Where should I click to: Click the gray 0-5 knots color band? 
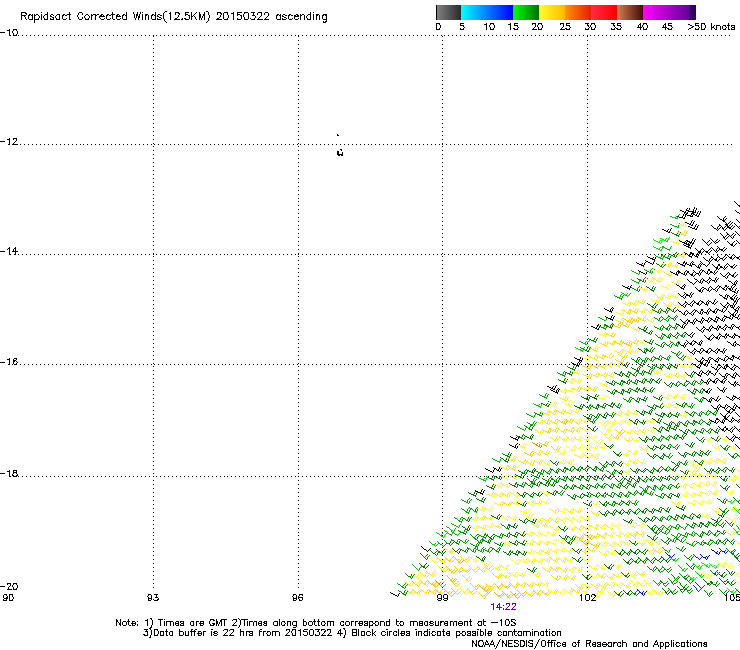[x=448, y=12]
